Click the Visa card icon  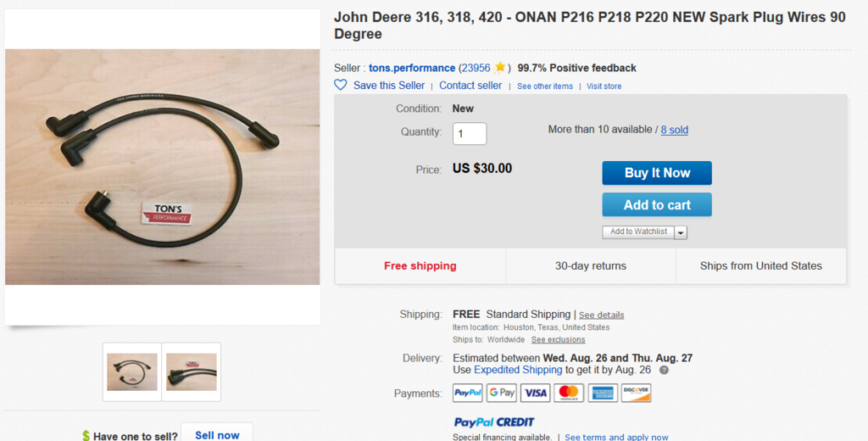(x=536, y=393)
